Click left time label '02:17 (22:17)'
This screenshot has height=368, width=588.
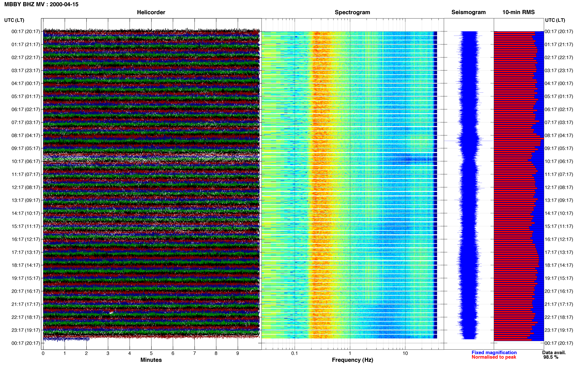pos(26,57)
